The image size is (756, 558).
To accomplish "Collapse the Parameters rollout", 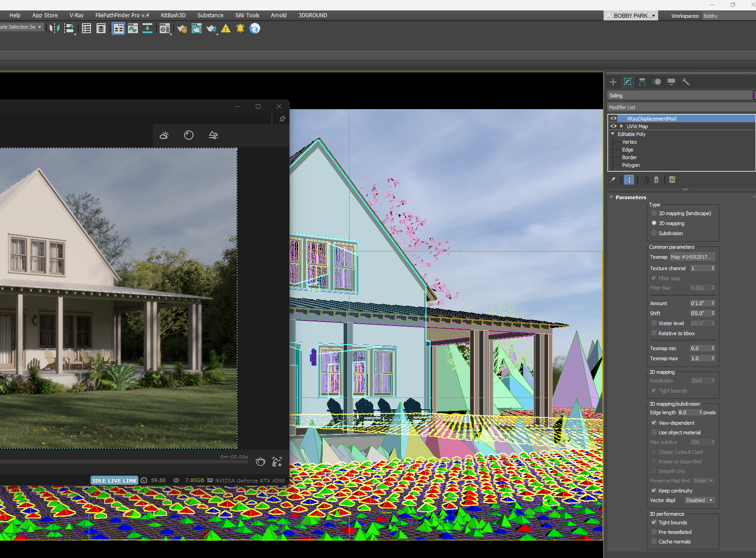I will 611,197.
